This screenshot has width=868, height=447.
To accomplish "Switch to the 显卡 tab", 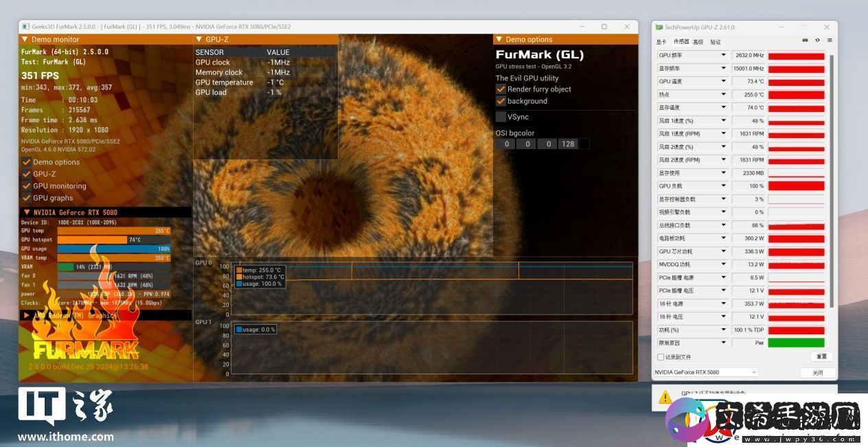I will [661, 42].
